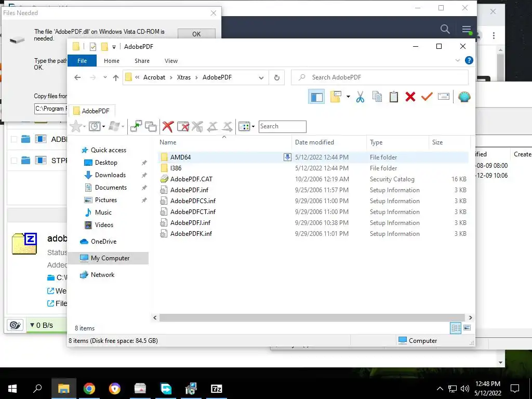Switch to Details view button at bottom right

click(456, 328)
